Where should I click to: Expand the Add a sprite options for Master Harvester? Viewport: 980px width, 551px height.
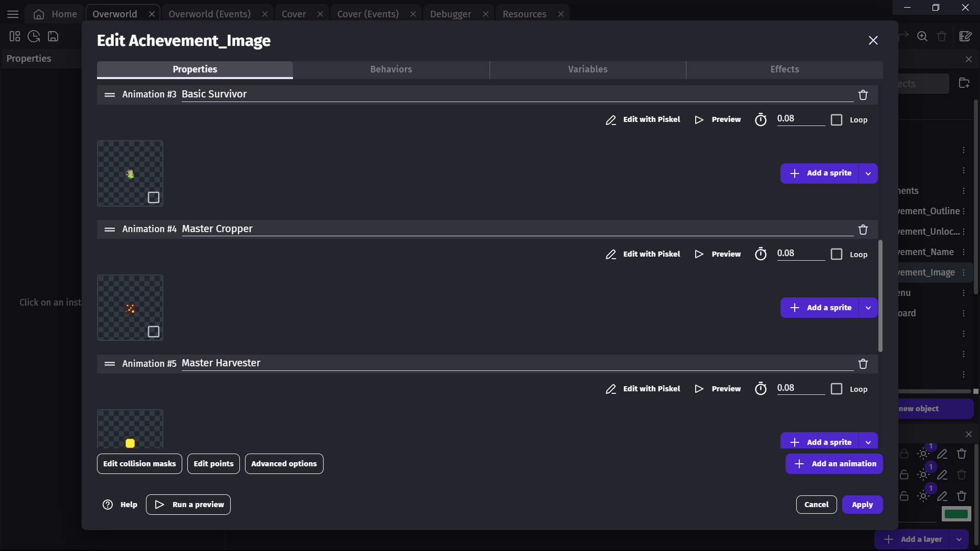pos(868,441)
